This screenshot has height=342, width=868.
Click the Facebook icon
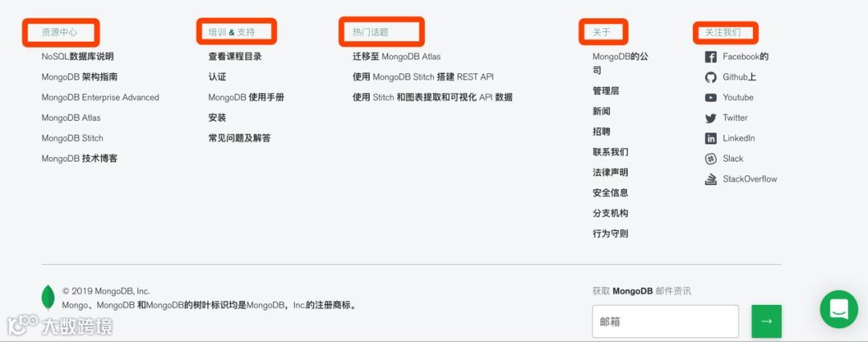click(x=710, y=57)
